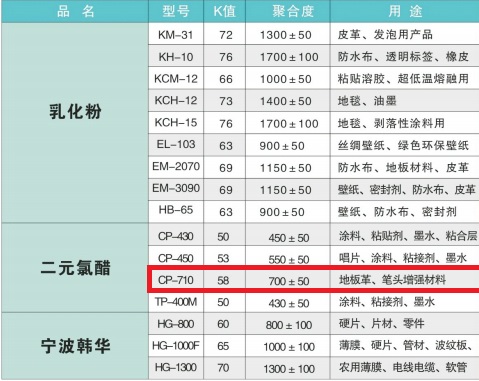Click the 型号 column header
The width and height of the screenshot is (479, 381).
[x=176, y=11]
